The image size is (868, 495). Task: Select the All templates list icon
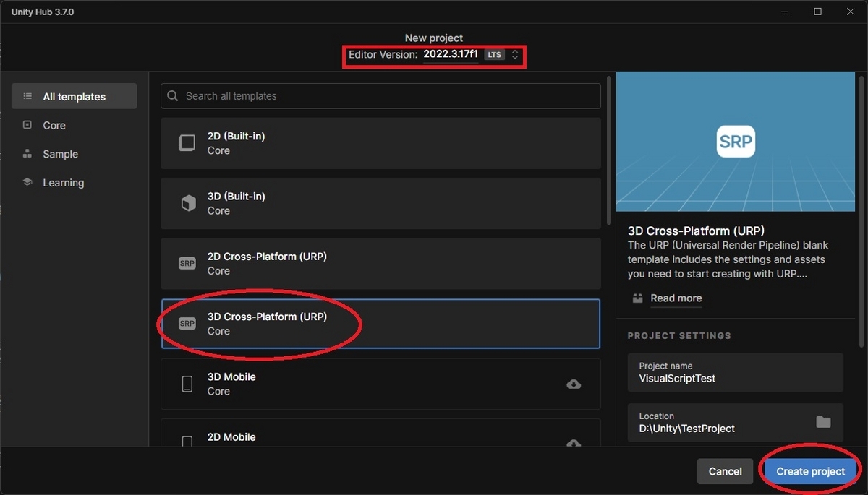click(27, 96)
